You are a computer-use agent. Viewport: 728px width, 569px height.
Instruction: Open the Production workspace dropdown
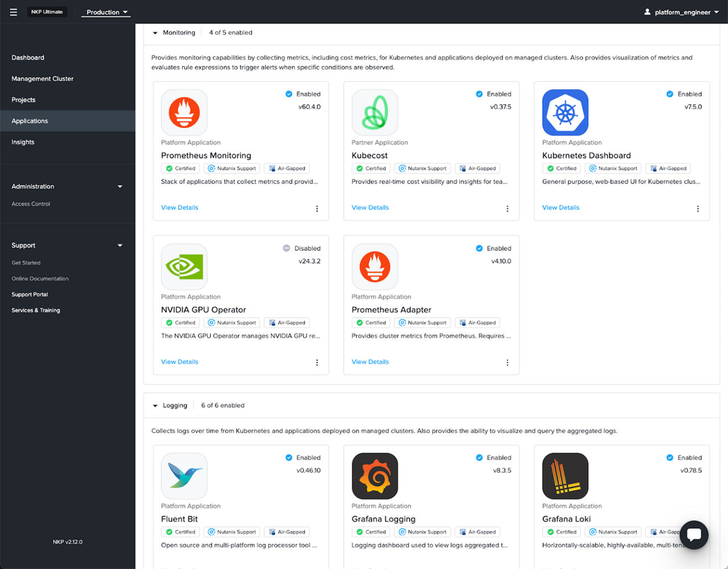click(106, 11)
